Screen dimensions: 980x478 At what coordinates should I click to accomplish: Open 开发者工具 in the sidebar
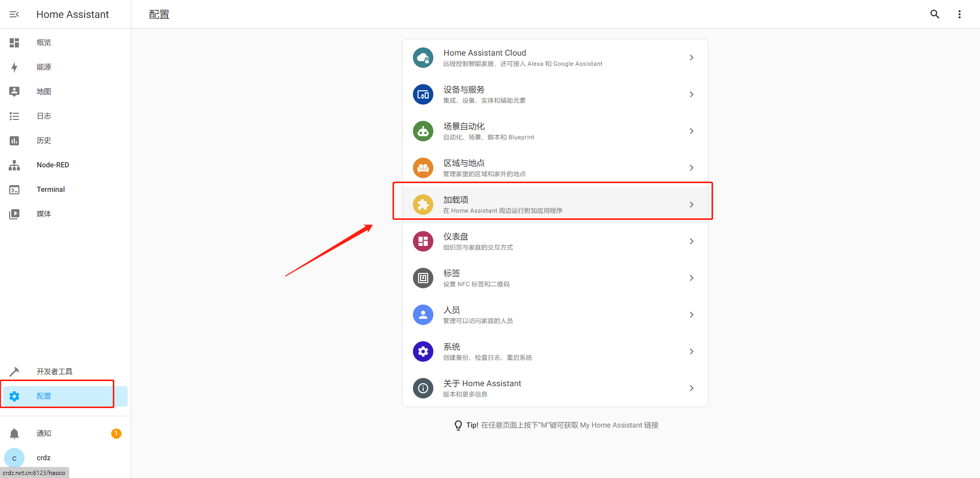click(x=54, y=372)
